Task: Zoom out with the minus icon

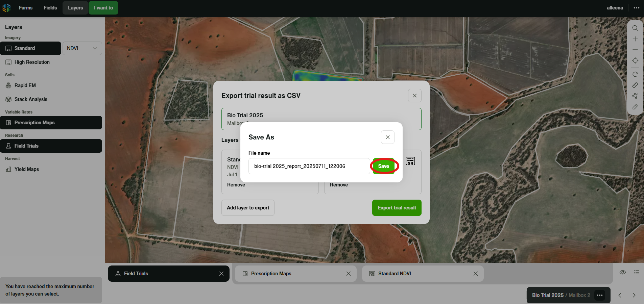Action: (x=635, y=50)
